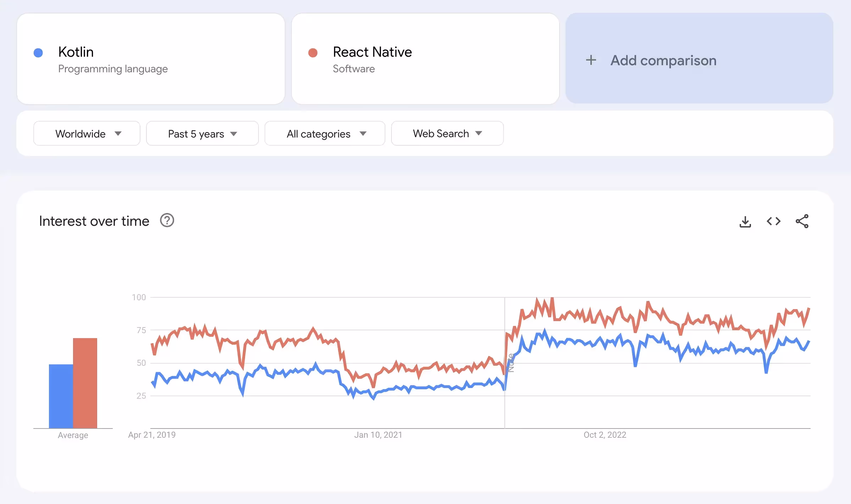Click the Oct 2, 2022 axis label
This screenshot has height=504, width=851.
point(605,435)
